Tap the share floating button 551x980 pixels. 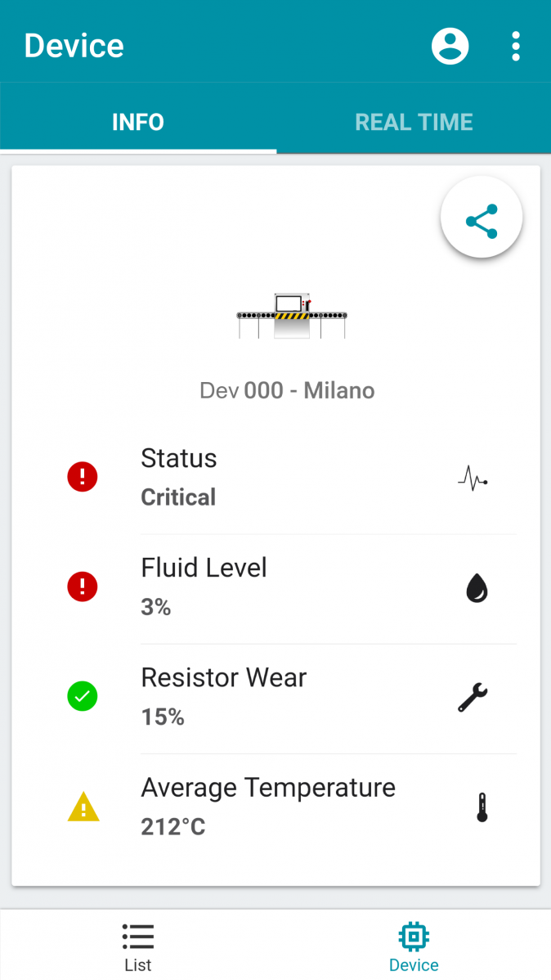coord(482,221)
